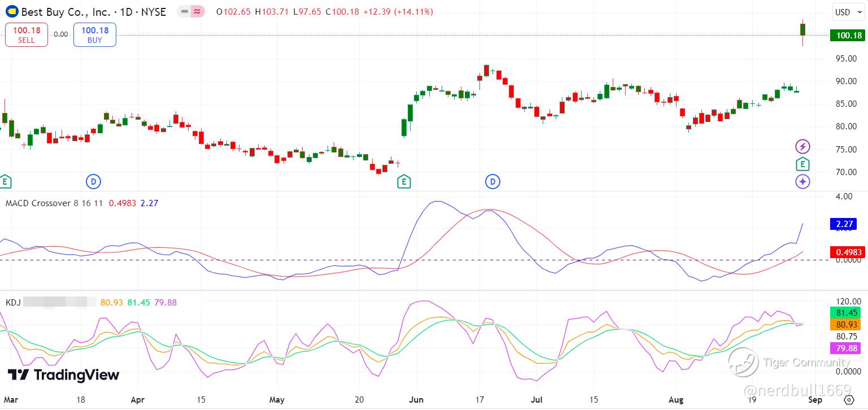Click the change value +12.39 (+14.11%)
The width and height of the screenshot is (868, 410).
(398, 12)
